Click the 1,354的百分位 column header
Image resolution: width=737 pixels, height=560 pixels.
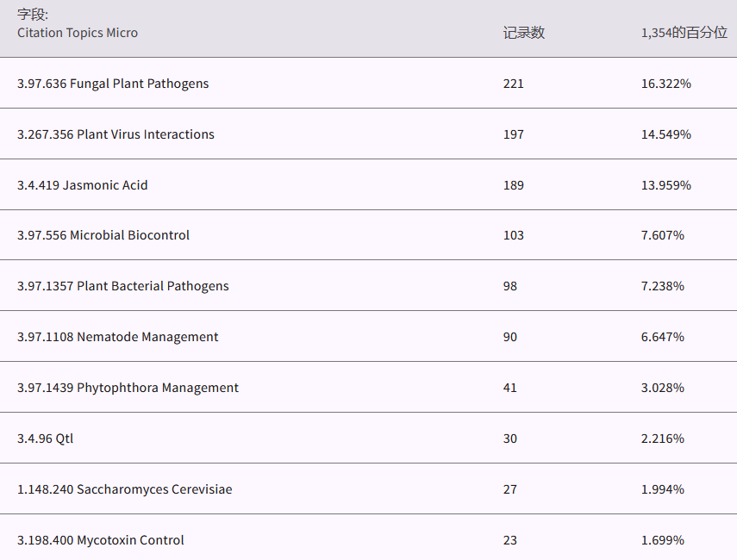click(x=684, y=33)
